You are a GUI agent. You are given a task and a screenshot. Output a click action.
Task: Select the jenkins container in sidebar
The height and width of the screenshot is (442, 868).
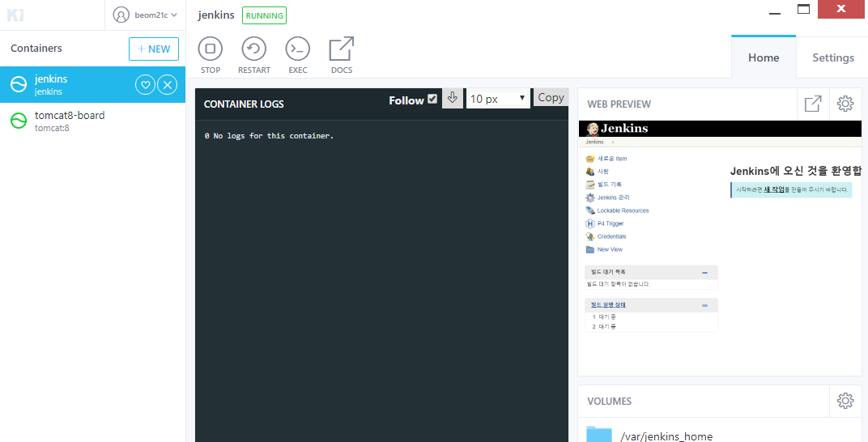[x=92, y=85]
